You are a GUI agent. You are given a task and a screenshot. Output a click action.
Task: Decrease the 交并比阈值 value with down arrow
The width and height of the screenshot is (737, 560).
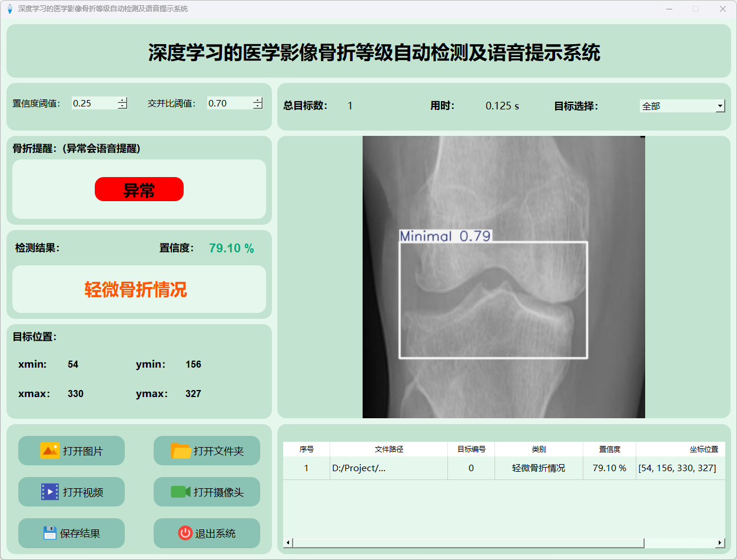[258, 106]
